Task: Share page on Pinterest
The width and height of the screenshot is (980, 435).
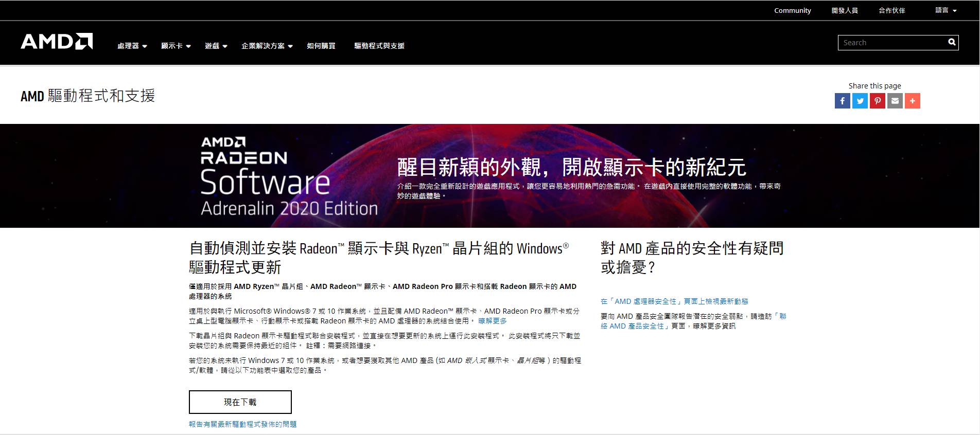Action: (877, 101)
